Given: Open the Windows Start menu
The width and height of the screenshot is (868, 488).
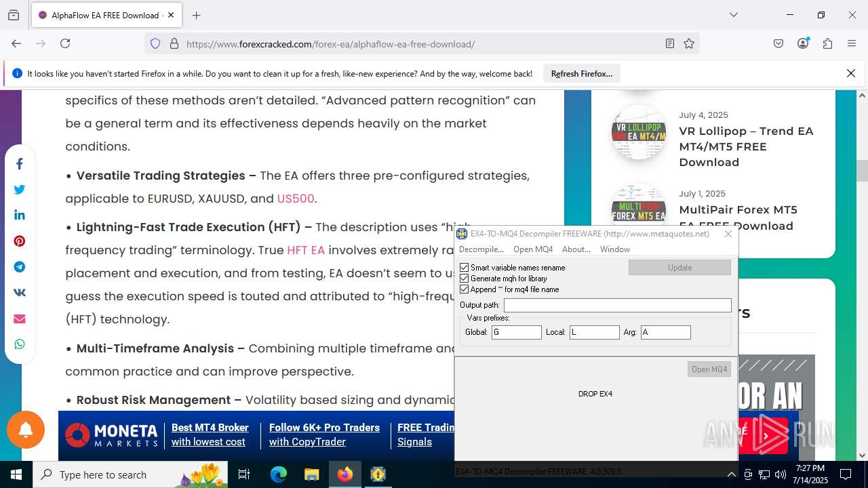Looking at the screenshot, I should pos(16,474).
